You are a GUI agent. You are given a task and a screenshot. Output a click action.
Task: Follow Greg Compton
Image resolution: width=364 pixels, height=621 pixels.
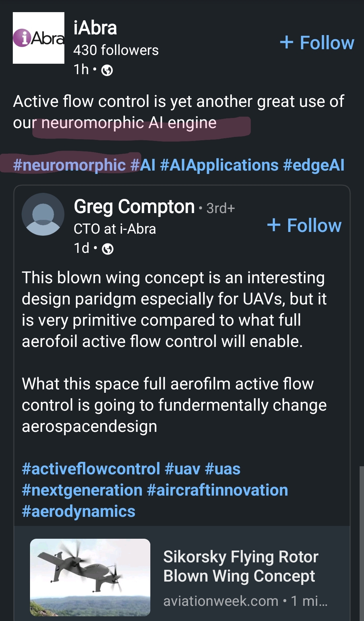[x=304, y=225]
